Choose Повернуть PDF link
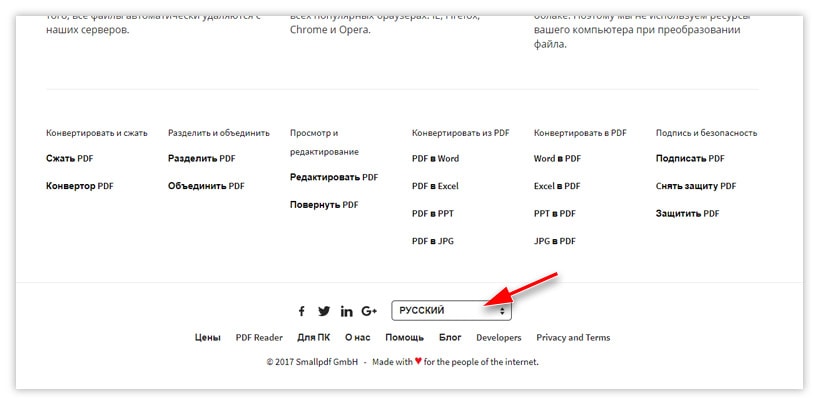 pos(324,205)
